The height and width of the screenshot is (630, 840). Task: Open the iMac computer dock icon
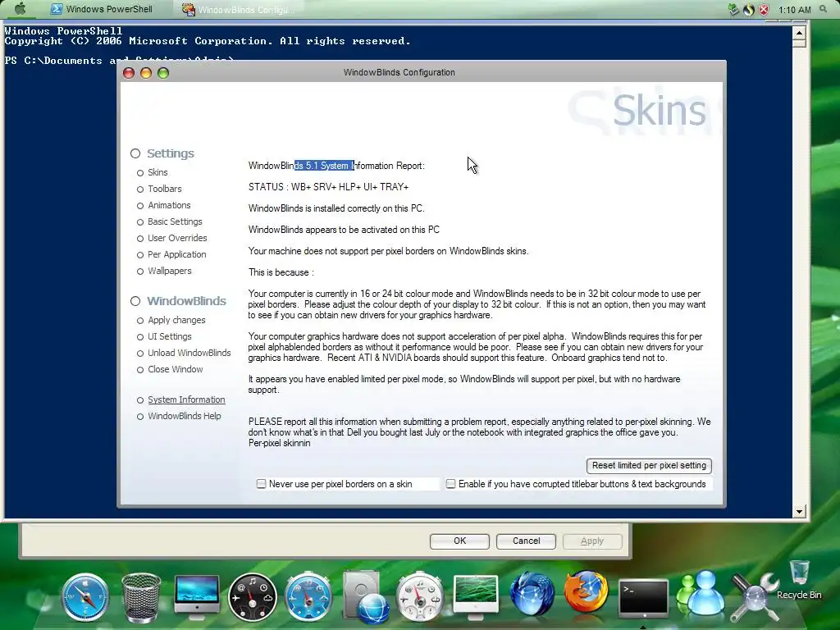pos(197,597)
